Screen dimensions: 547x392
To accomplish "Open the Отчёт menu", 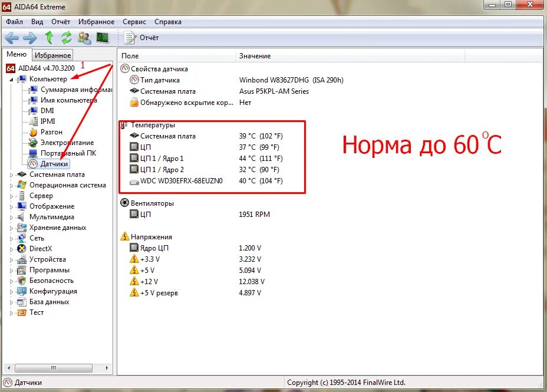I will pos(61,22).
